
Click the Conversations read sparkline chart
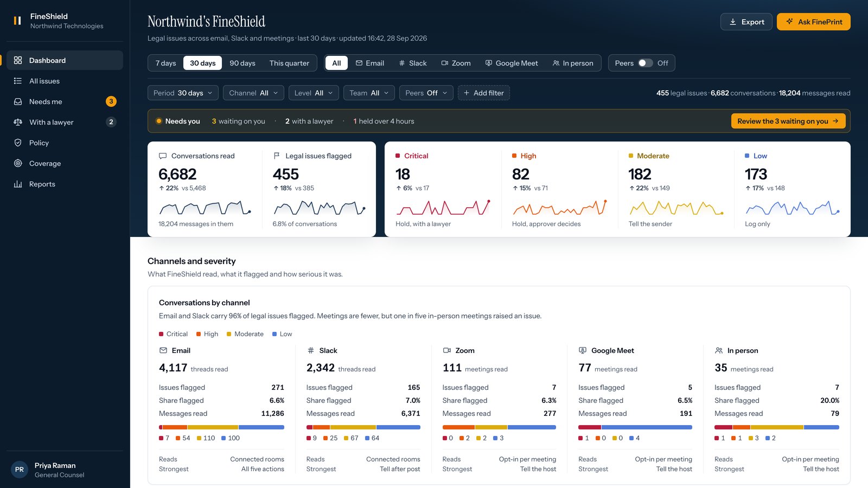tap(205, 208)
